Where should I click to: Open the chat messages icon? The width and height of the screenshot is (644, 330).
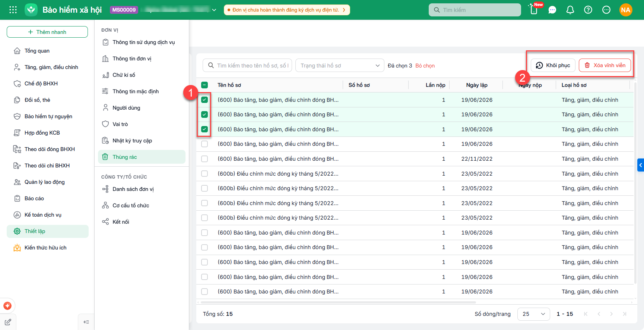pyautogui.click(x=552, y=10)
